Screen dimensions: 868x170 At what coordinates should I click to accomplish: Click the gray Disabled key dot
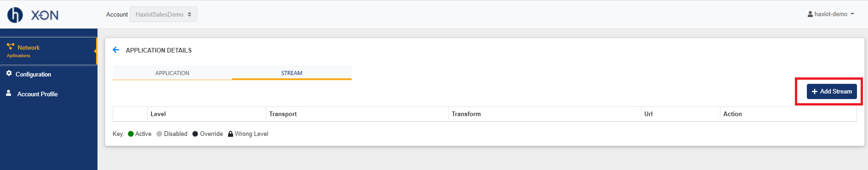tap(160, 134)
